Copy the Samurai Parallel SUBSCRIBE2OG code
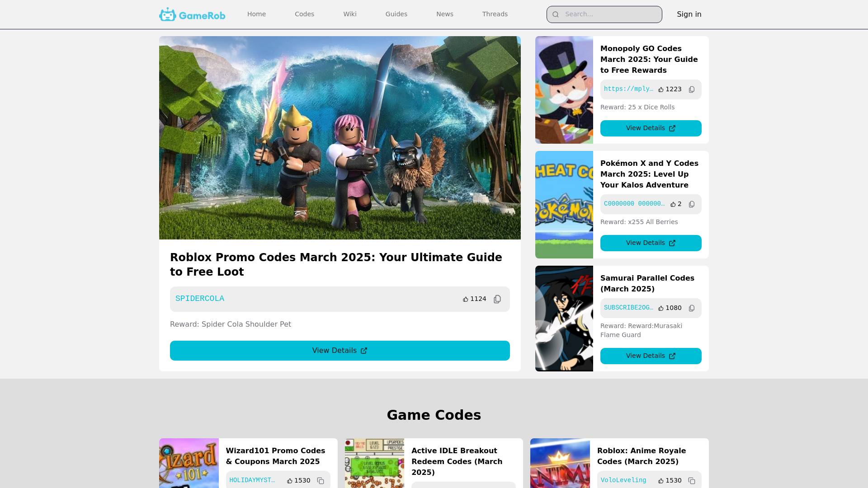This screenshot has width=868, height=488. pyautogui.click(x=692, y=308)
